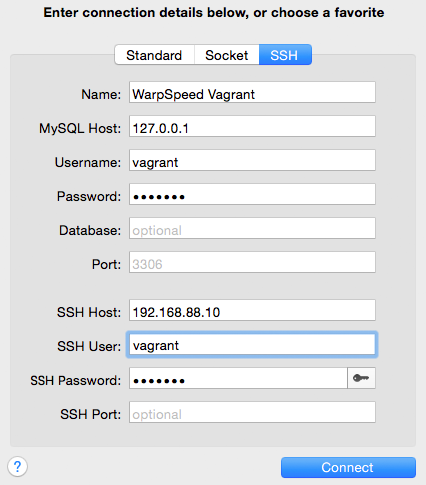Click the SSH Password label
Viewport: 426px width, 485px height.
click(x=76, y=380)
